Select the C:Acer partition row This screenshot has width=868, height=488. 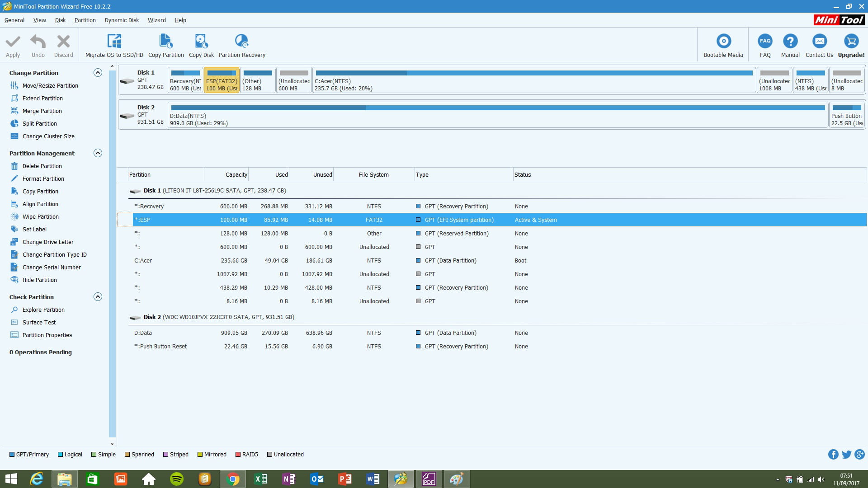pos(492,260)
